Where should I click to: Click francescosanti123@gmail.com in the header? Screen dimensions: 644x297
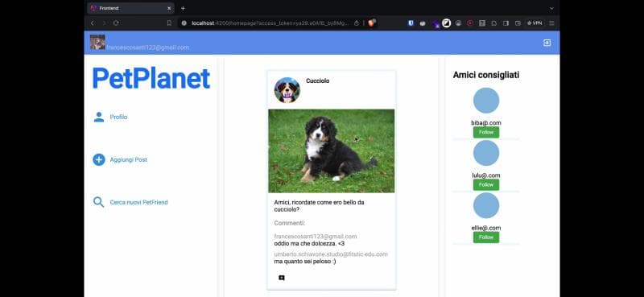tap(147, 47)
